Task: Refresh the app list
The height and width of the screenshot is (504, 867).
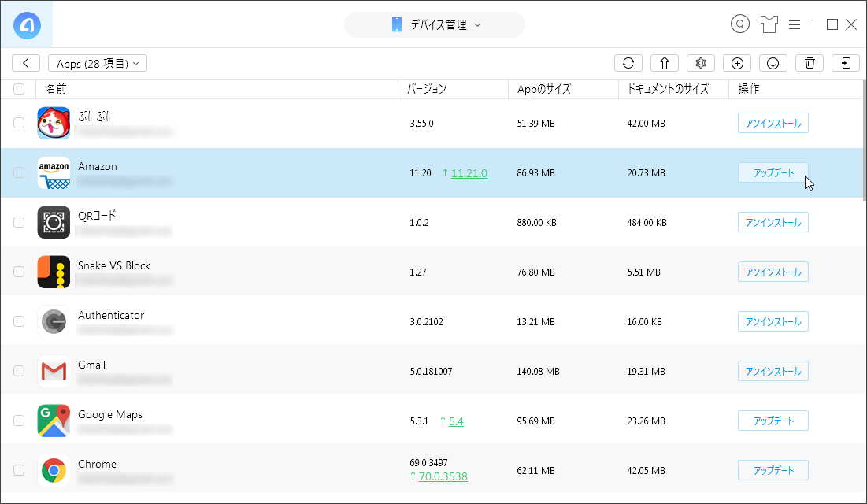Action: 628,63
